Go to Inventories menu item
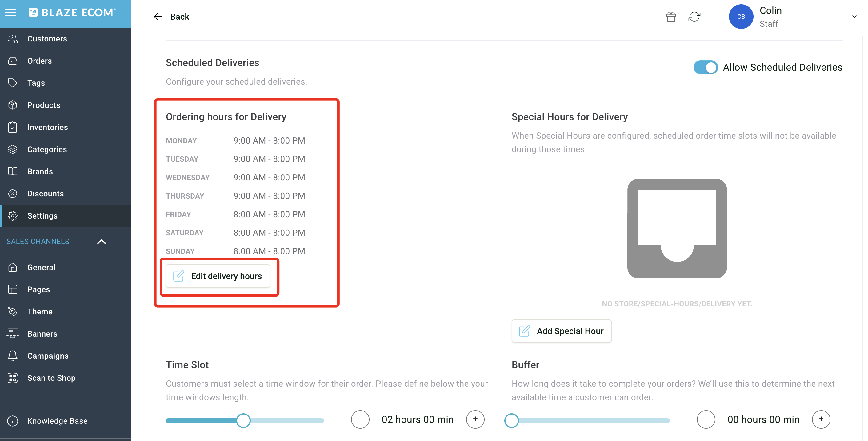This screenshot has width=868, height=441. (47, 127)
